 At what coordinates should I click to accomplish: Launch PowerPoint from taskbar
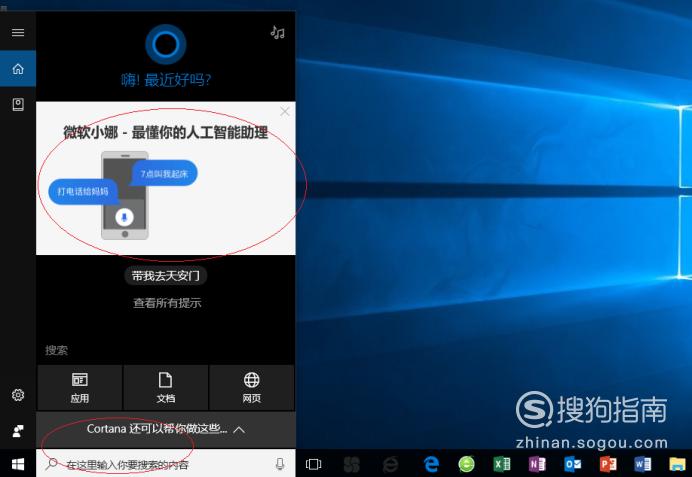608,464
